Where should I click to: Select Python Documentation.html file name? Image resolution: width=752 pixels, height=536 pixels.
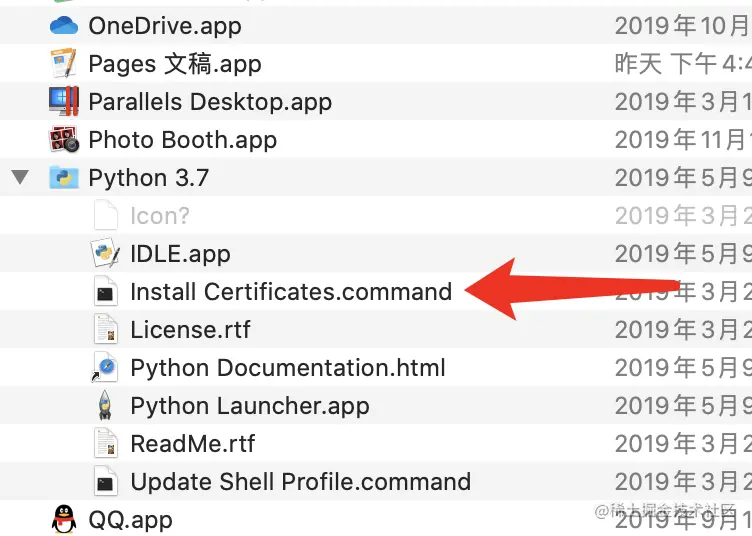click(288, 368)
